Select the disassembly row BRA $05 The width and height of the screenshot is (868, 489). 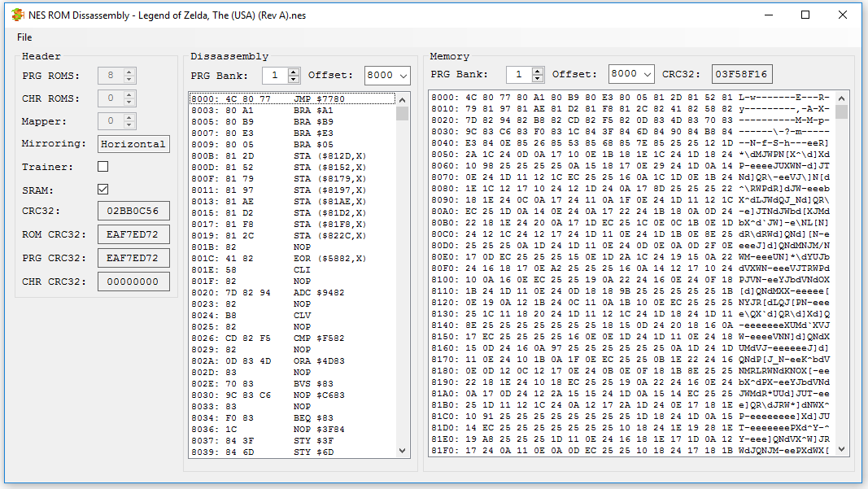tap(292, 145)
